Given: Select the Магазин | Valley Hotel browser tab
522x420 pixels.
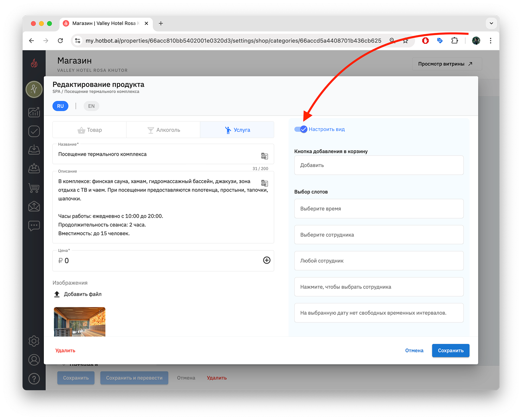Looking at the screenshot, I should coord(106,23).
